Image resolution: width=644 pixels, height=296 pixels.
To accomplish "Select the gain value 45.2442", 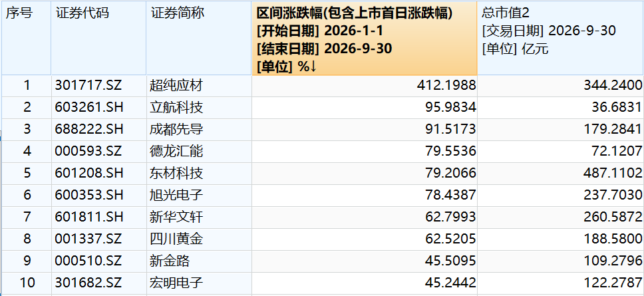I will (x=450, y=283).
